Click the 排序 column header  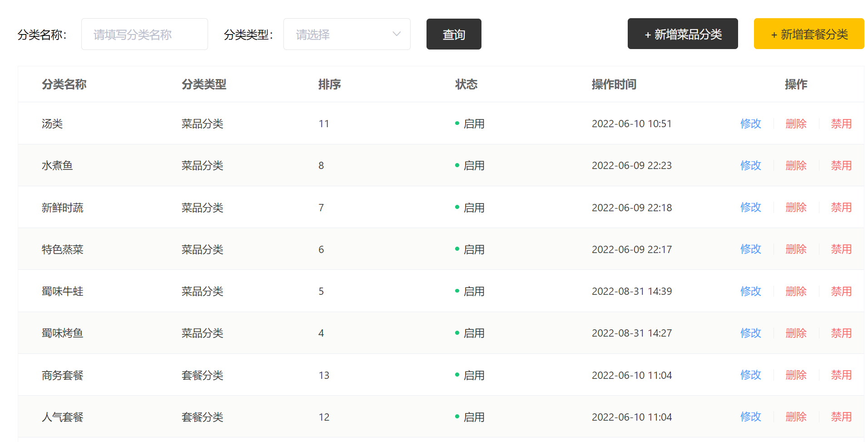tap(329, 84)
